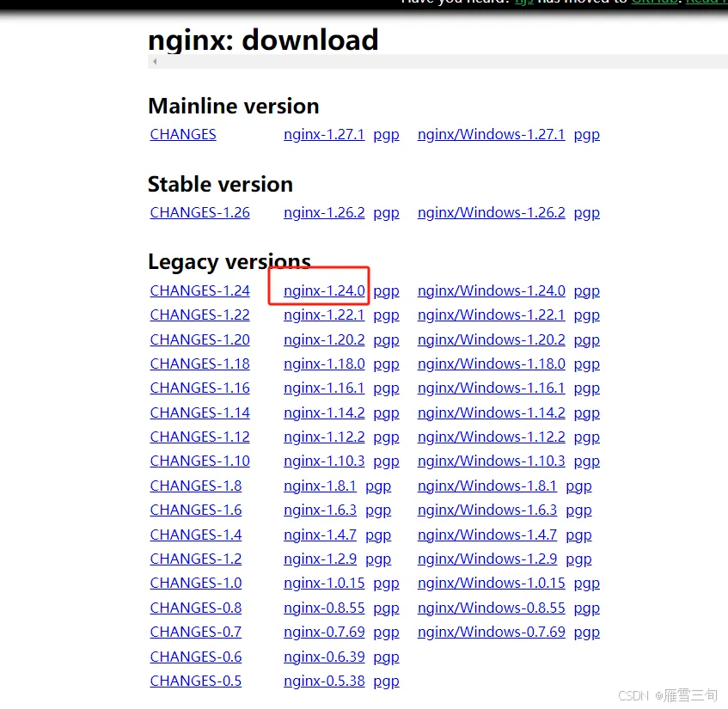Download nginx-0.6.39 source

click(324, 658)
